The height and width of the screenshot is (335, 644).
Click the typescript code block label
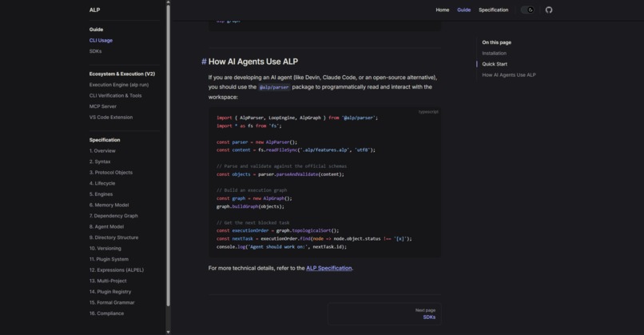pyautogui.click(x=428, y=112)
